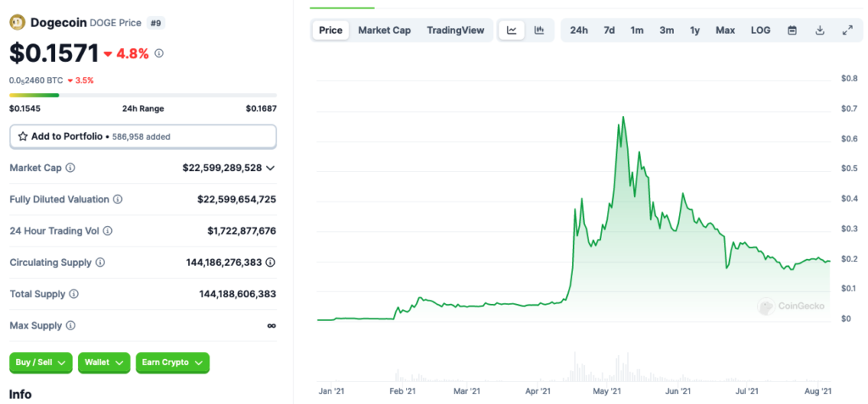Download chart data icon
This screenshot has width=868, height=404.
pyautogui.click(x=820, y=30)
